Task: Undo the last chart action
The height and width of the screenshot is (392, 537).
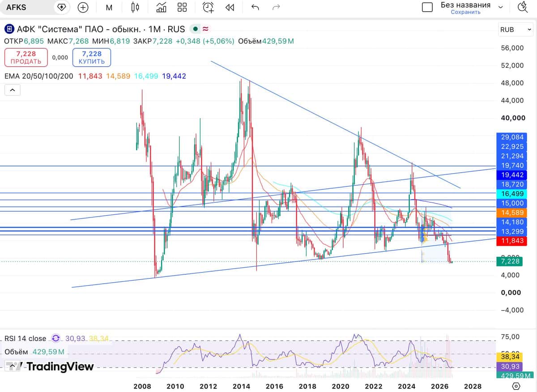Action: [x=255, y=7]
